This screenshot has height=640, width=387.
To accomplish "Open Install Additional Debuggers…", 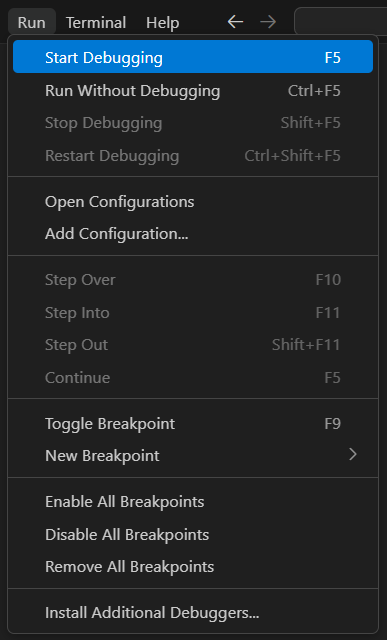I will (x=193, y=613).
